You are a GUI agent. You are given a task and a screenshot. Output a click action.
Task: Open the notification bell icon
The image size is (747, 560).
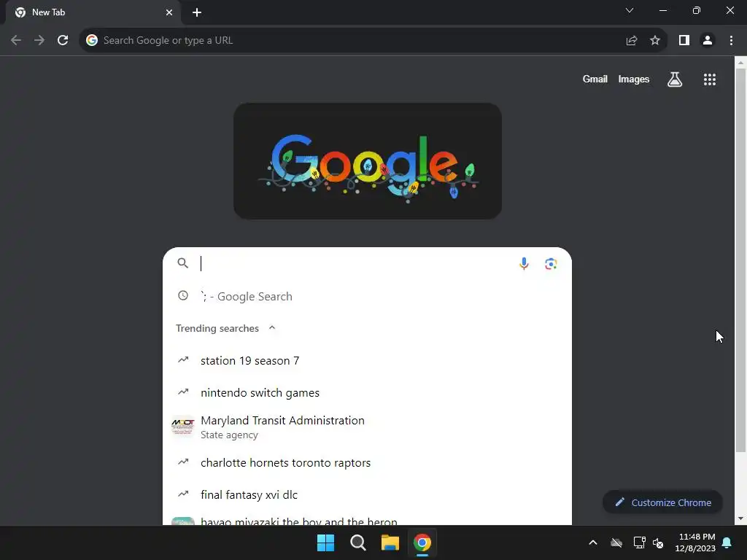coord(727,542)
